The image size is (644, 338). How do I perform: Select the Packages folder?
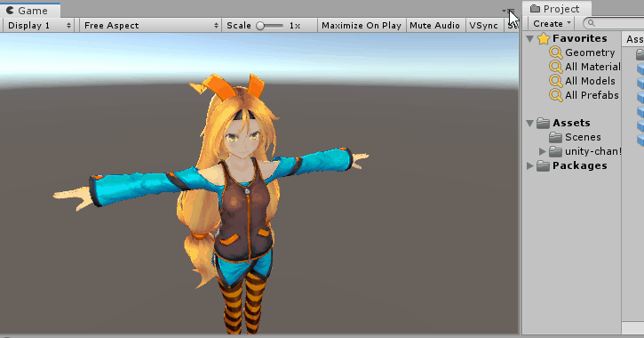579,165
